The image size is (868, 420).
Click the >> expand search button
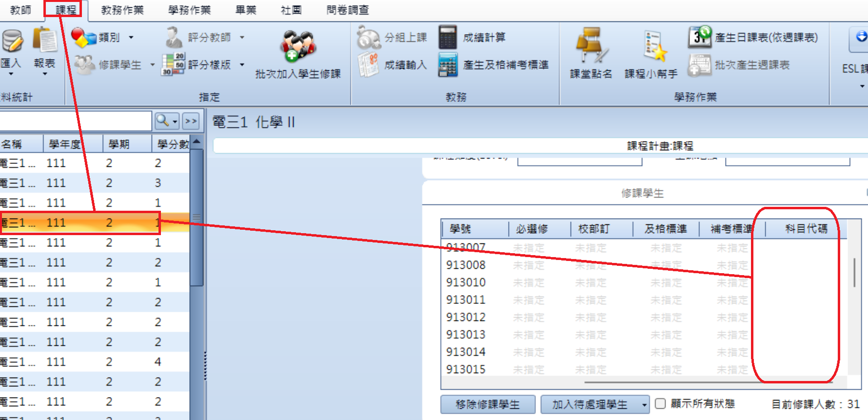pyautogui.click(x=191, y=120)
